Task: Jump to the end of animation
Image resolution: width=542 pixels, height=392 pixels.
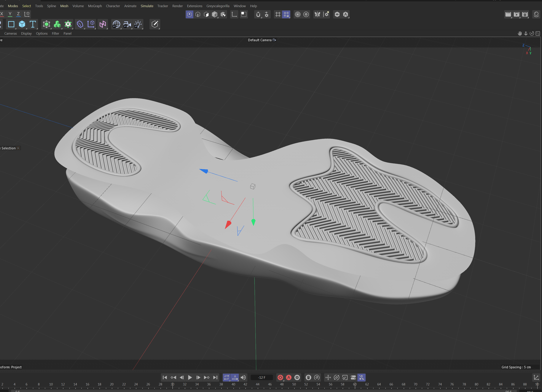Action: click(x=215, y=377)
